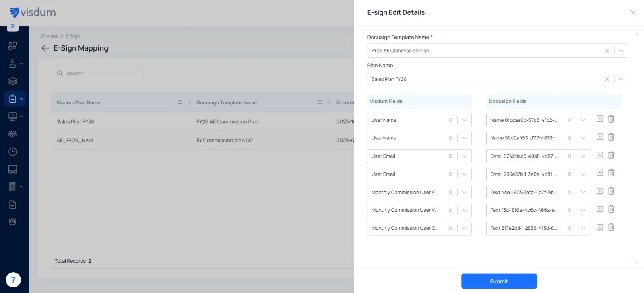Clear the FY26 AE Commission Plan selection

click(x=607, y=51)
